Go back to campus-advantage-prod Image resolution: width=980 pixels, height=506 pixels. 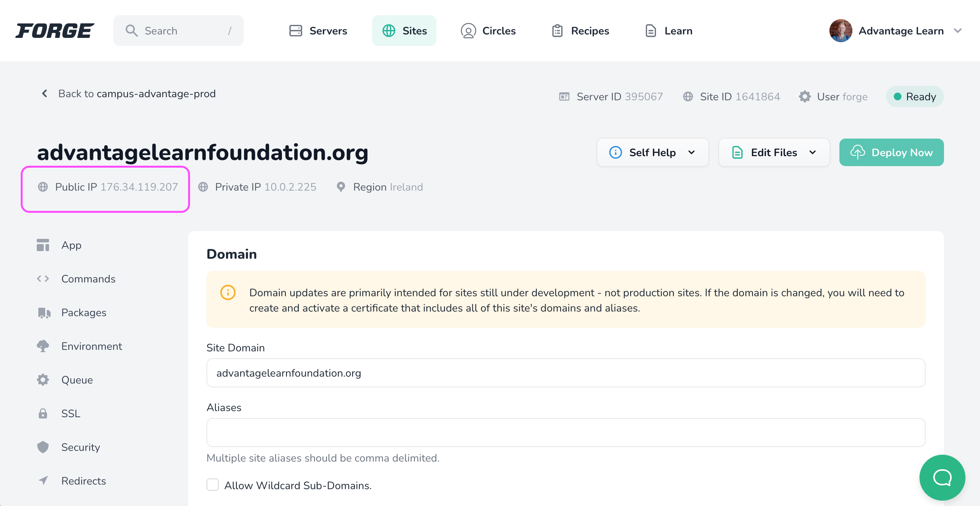128,94
